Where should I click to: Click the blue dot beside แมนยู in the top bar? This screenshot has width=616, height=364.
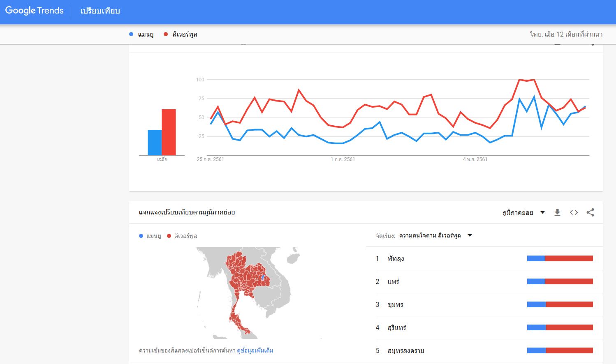click(131, 34)
